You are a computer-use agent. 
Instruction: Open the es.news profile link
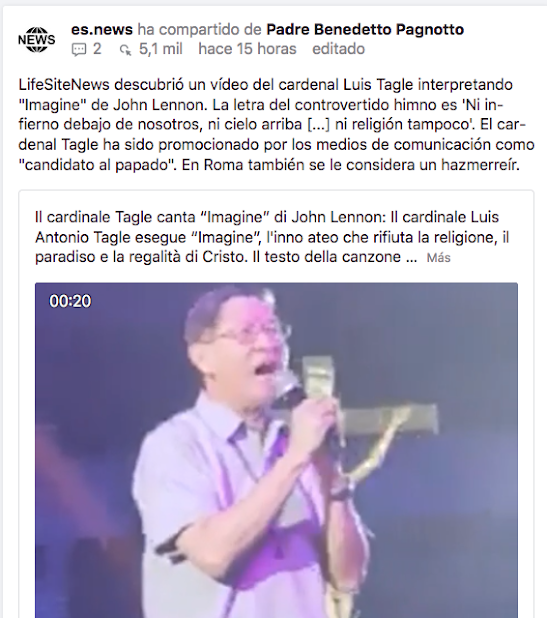pyautogui.click(x=102, y=29)
